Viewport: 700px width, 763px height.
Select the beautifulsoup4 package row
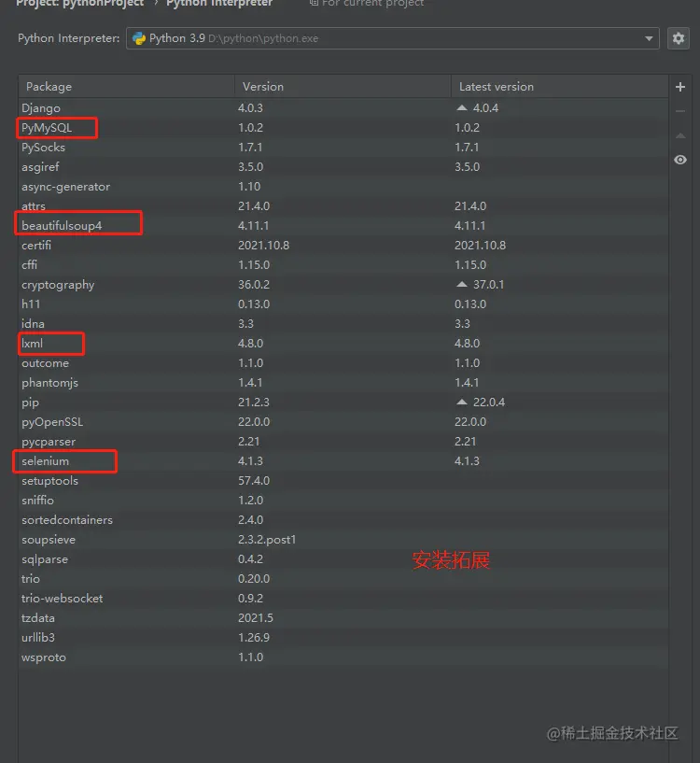343,226
